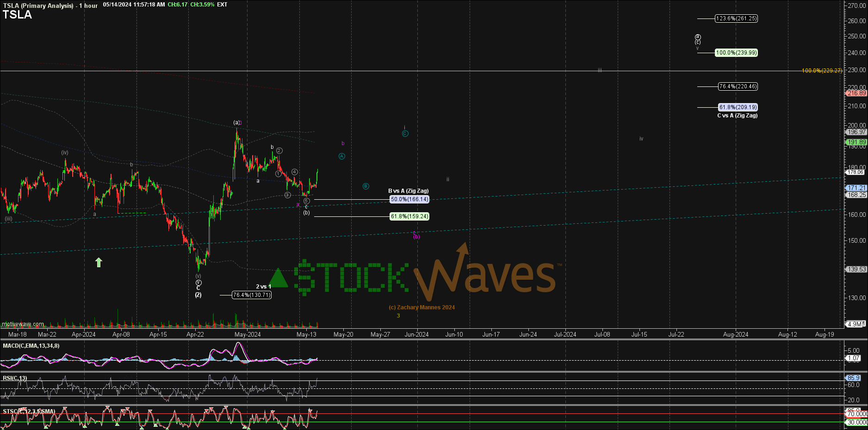Click the 139.53 price axis tag
Screen dimensions: 868x430
[x=856, y=269]
